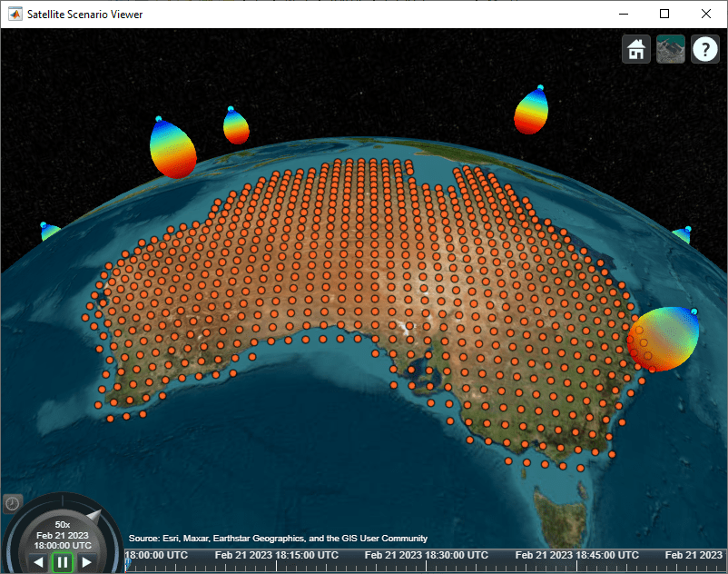Click the upper-right beam lobe
The height and width of the screenshot is (574, 728).
point(531,112)
